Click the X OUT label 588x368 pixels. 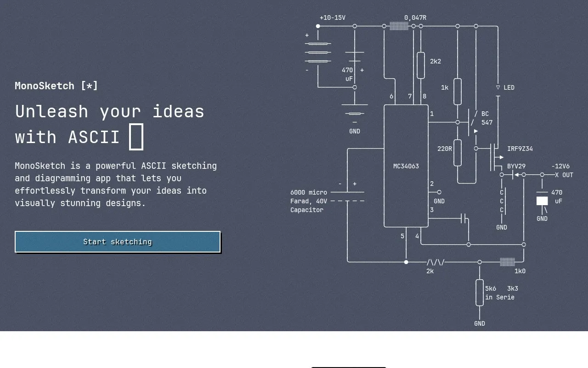tap(564, 175)
